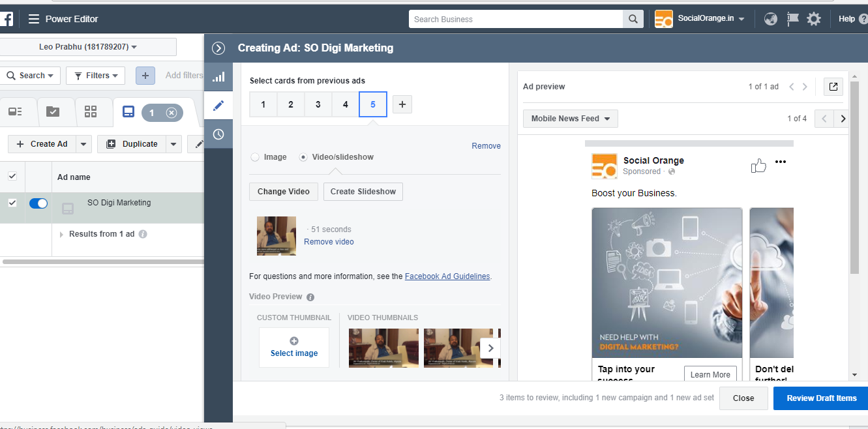Image resolution: width=868 pixels, height=429 pixels.
Task: Check the Ad name header checkbox
Action: (12, 177)
